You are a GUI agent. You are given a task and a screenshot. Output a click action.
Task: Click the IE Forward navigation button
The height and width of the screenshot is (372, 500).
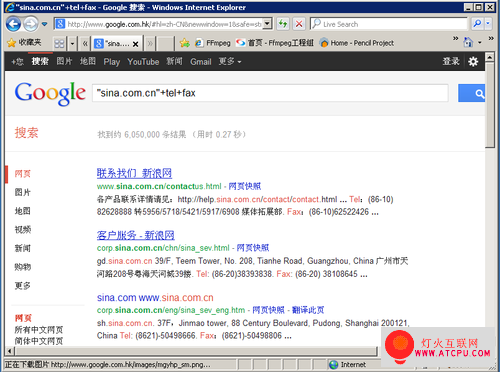[31, 24]
